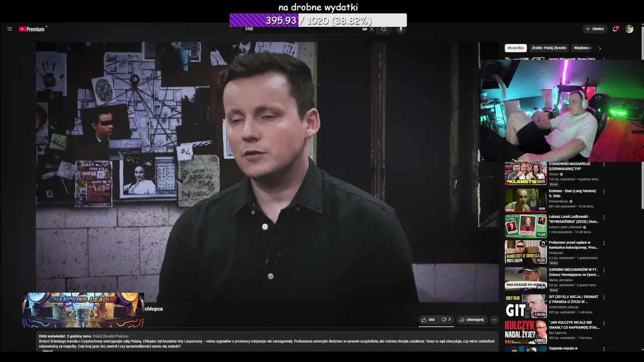Open options menu for Łukasz Lotek Lodkowski video
Image resolution: width=644 pixels, height=362 pixels.
(604, 217)
